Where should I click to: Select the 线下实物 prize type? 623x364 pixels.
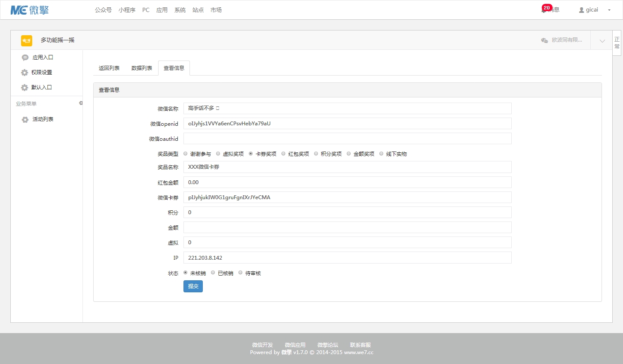[382, 154]
